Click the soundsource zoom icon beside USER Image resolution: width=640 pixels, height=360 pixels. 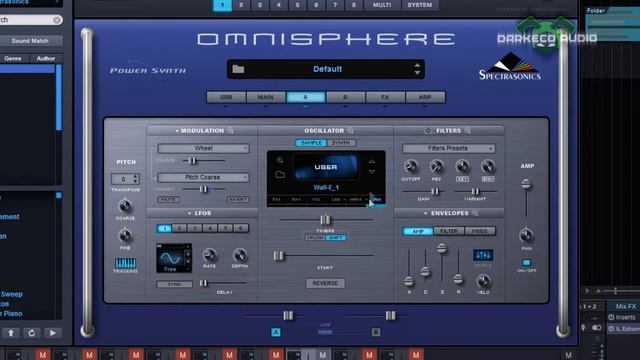pos(280,160)
